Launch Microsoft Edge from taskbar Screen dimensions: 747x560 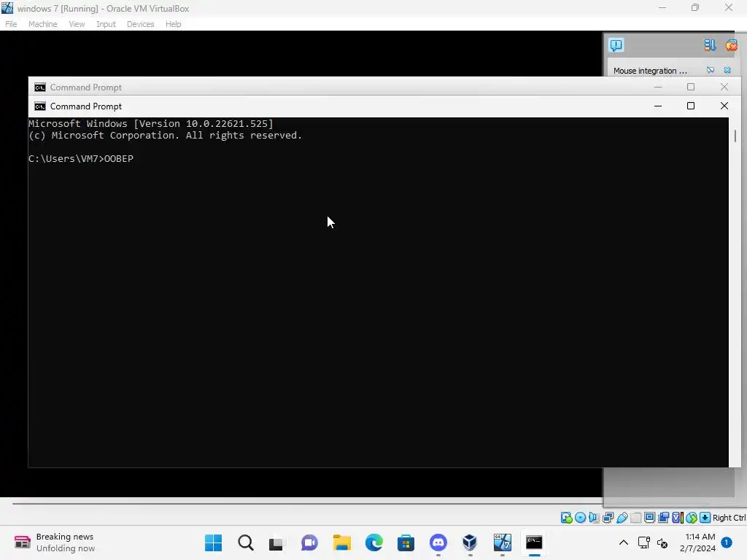coord(374,542)
